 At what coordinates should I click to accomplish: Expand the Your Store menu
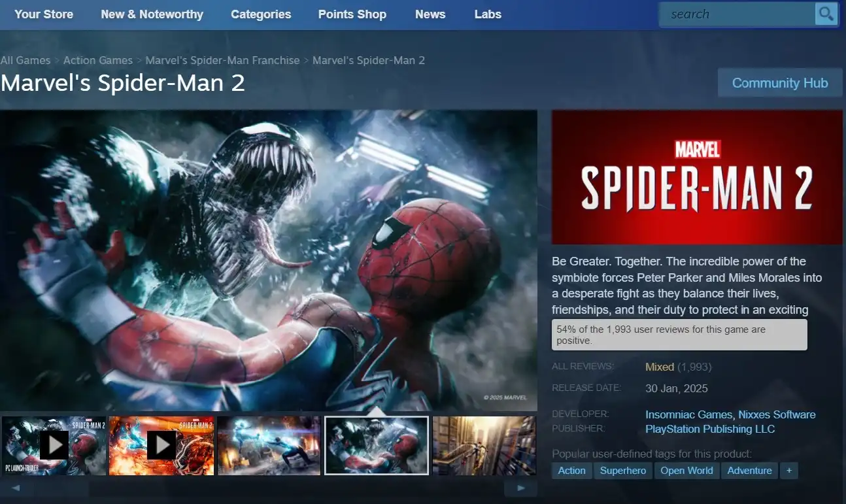coord(44,14)
